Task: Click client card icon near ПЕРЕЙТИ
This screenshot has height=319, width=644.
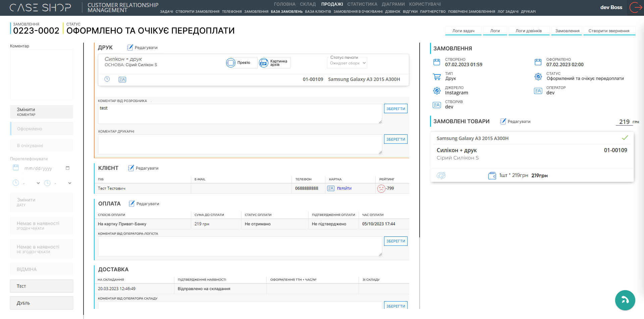Action: coord(331,188)
